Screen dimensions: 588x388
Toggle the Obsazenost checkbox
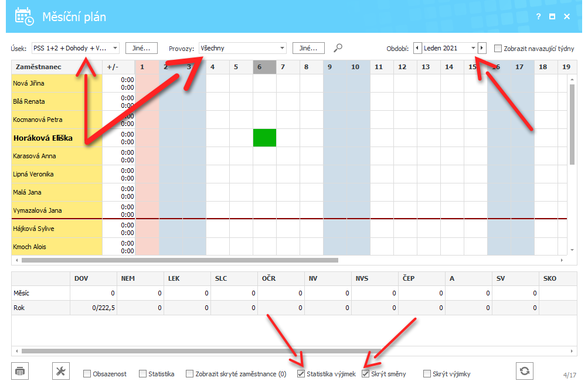[x=87, y=374]
